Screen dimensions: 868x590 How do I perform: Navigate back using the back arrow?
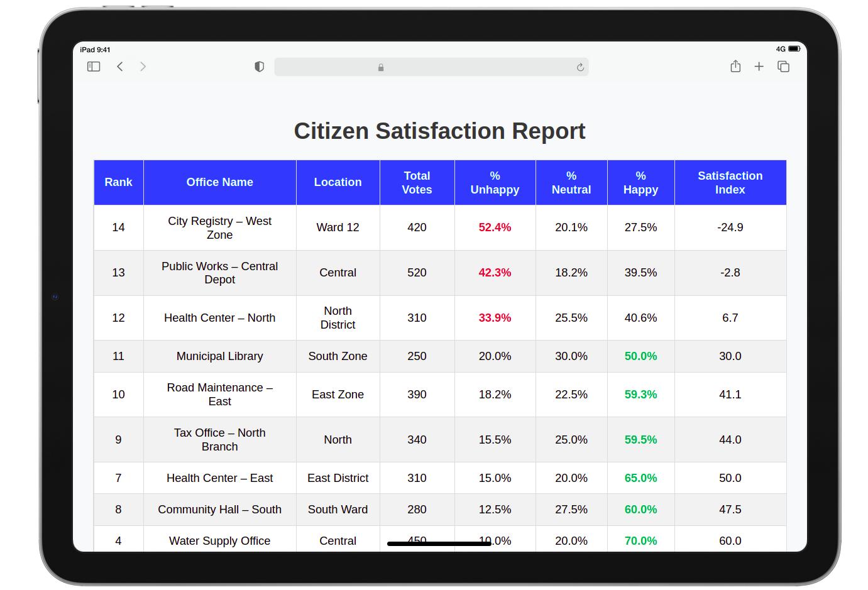pos(119,66)
